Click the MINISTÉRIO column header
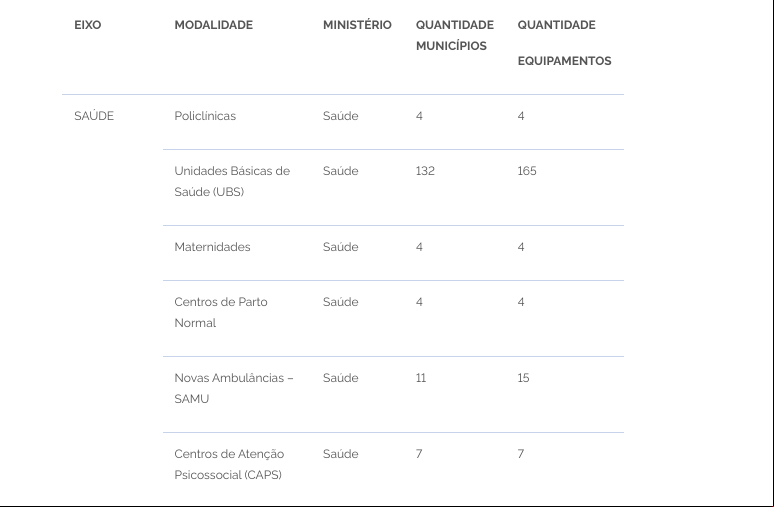This screenshot has width=774, height=507. point(357,25)
